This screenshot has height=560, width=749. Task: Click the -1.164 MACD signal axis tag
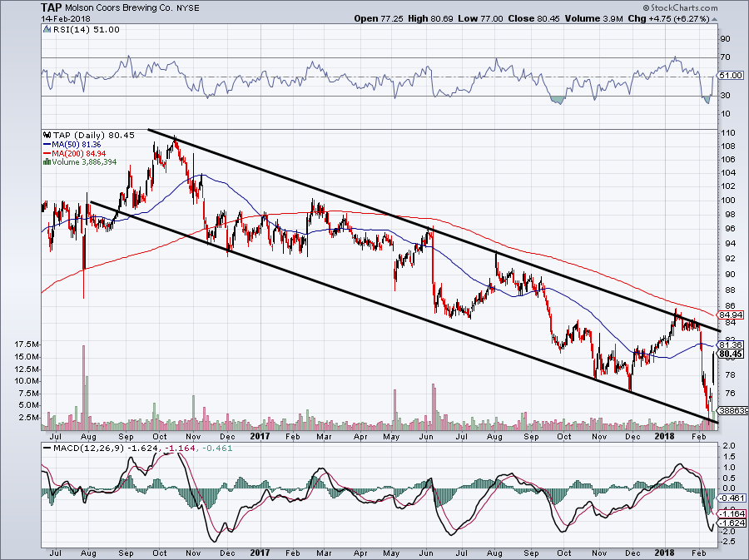(x=732, y=514)
